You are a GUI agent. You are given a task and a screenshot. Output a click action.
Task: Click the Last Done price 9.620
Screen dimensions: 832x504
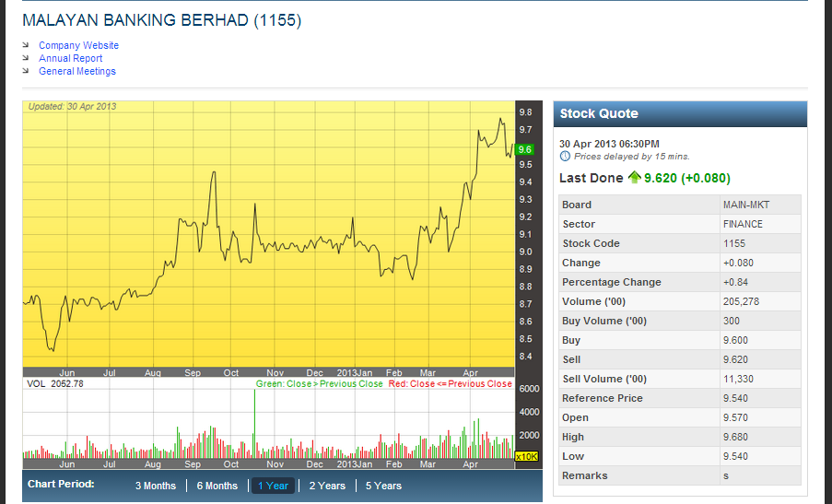tap(660, 178)
